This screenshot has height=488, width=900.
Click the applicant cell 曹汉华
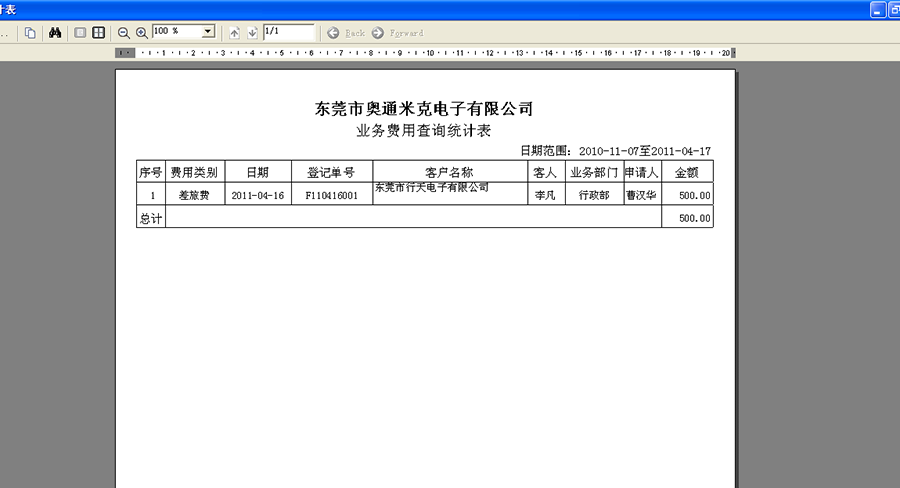(x=642, y=195)
